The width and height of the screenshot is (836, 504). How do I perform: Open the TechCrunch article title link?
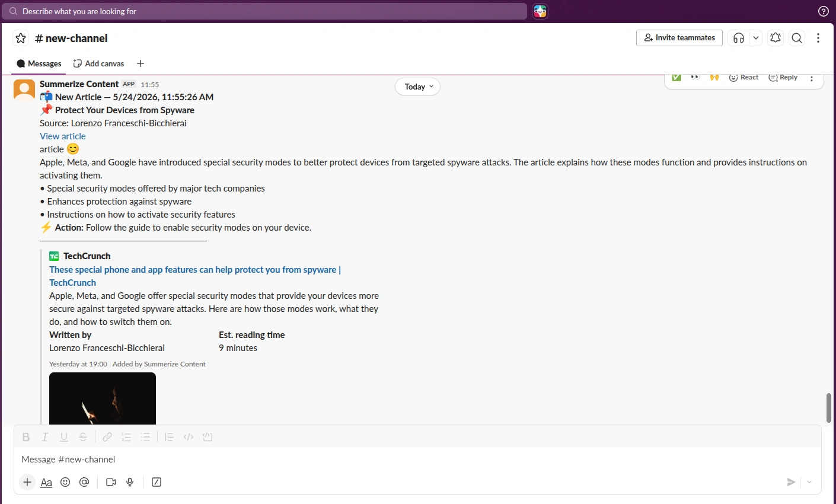point(195,276)
